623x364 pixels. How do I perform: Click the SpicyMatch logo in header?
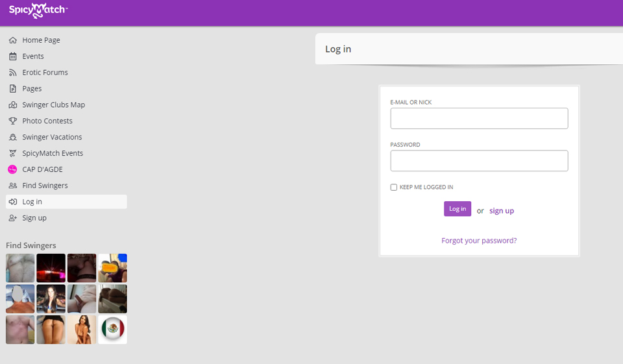click(x=38, y=10)
